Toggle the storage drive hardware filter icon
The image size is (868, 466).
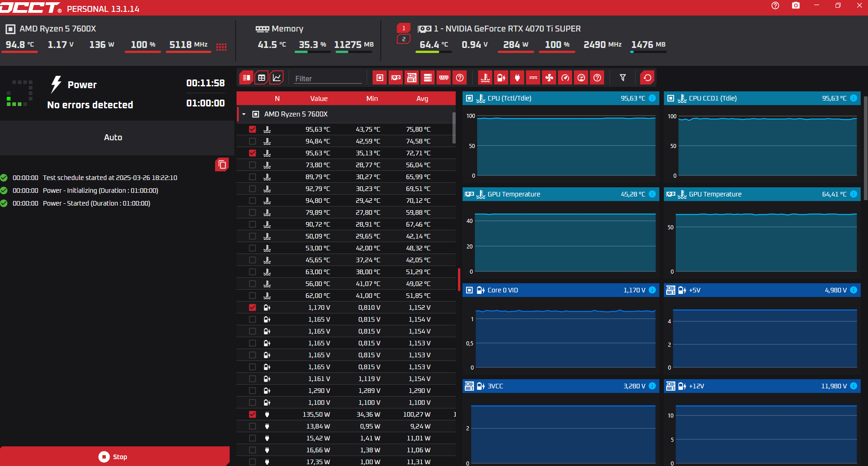click(428, 78)
